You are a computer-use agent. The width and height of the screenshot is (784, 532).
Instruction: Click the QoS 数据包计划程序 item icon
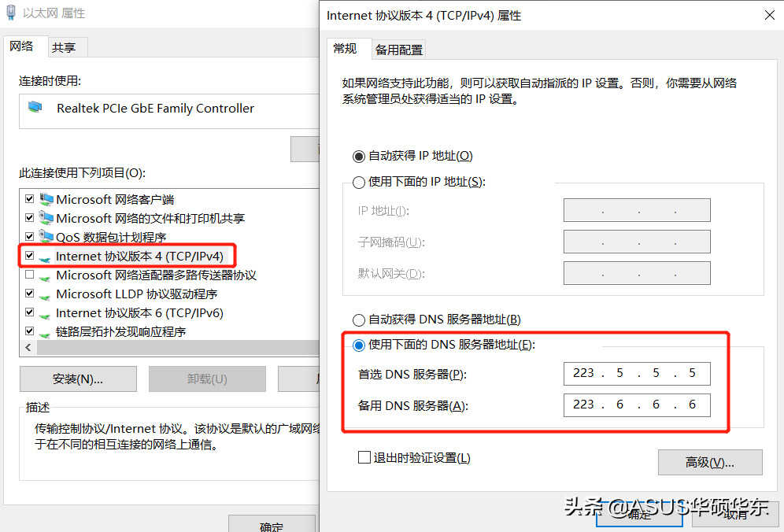tap(46, 237)
